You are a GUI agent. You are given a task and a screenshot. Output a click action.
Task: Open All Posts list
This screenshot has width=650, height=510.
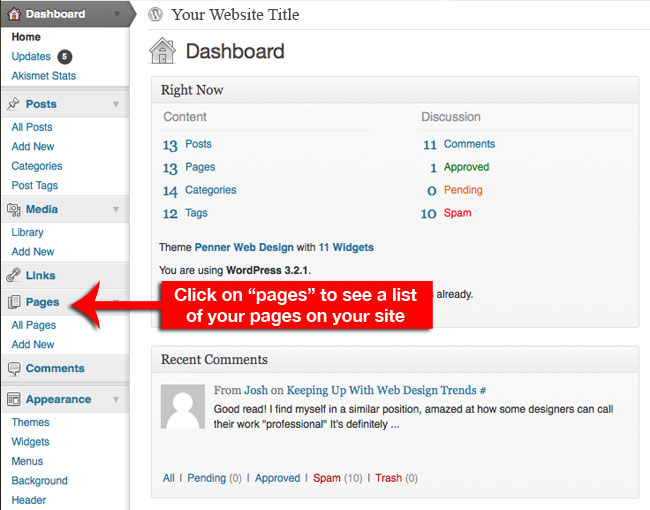tap(32, 127)
